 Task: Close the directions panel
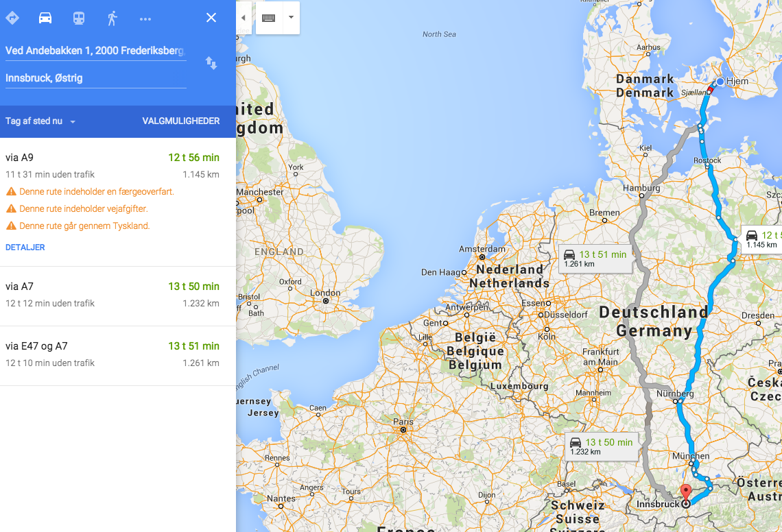click(x=211, y=18)
